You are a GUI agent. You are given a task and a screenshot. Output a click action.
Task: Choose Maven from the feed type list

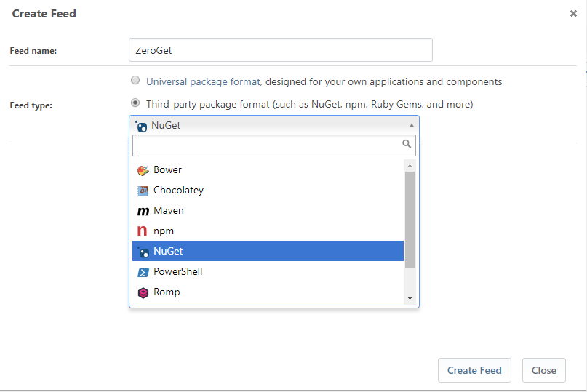pos(268,210)
